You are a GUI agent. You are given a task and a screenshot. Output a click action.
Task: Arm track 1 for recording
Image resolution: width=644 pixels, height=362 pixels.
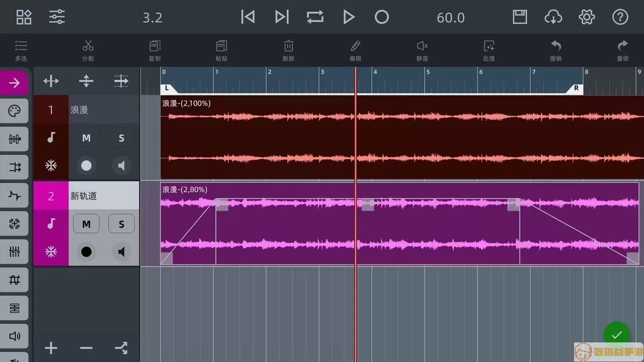pos(86,165)
